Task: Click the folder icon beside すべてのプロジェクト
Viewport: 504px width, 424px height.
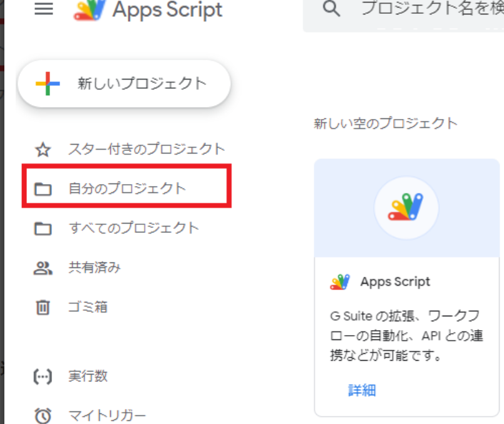Action: (x=43, y=229)
